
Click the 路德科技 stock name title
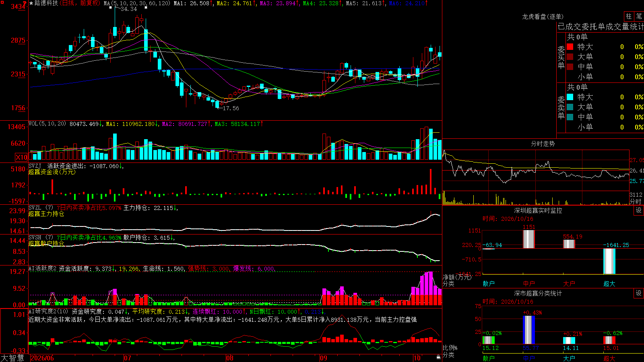tap(46, 3)
